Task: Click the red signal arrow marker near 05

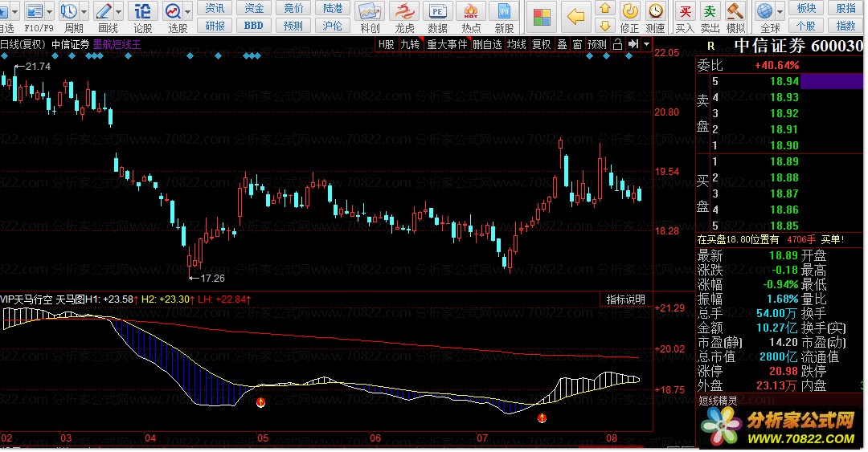Action: click(x=260, y=402)
